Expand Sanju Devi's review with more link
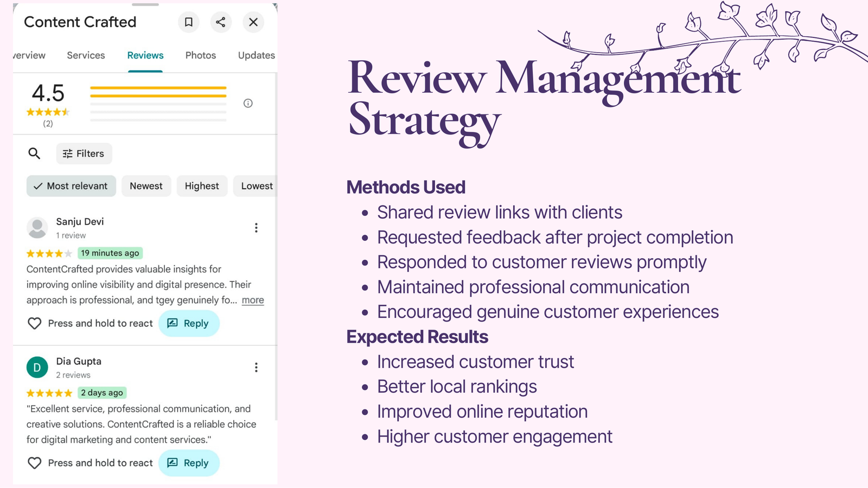This screenshot has width=868, height=488. pos(253,300)
